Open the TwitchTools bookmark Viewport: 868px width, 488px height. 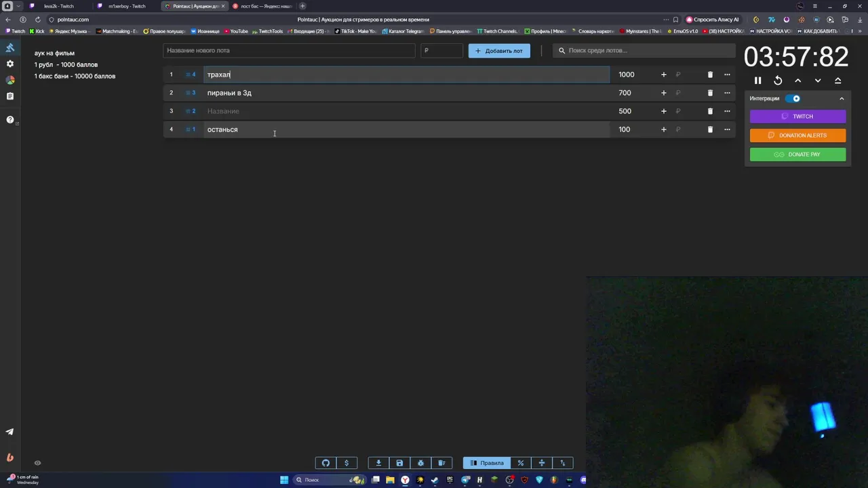[267, 31]
